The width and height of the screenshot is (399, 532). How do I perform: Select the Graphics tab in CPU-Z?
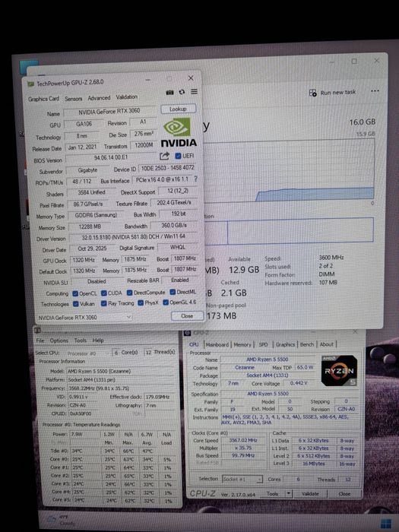tap(285, 344)
